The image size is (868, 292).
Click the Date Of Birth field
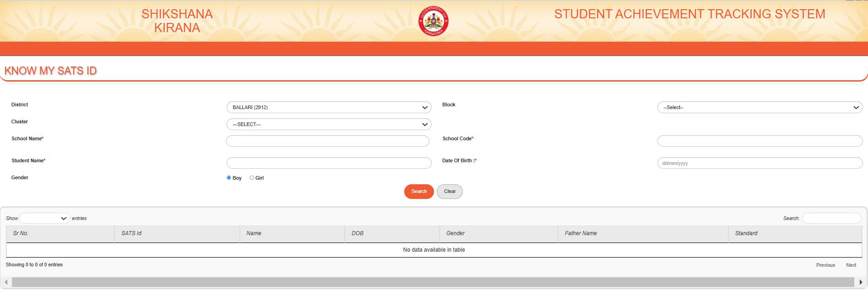coord(759,163)
